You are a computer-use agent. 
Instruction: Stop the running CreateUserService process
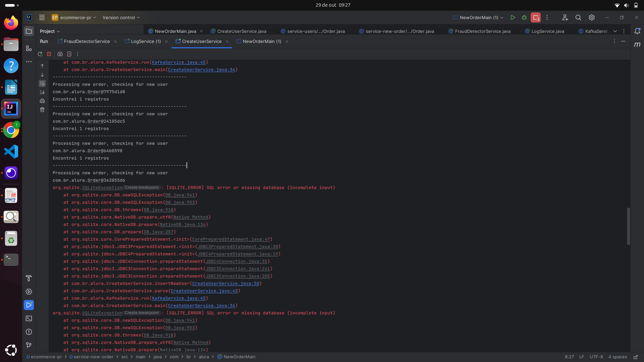49,54
